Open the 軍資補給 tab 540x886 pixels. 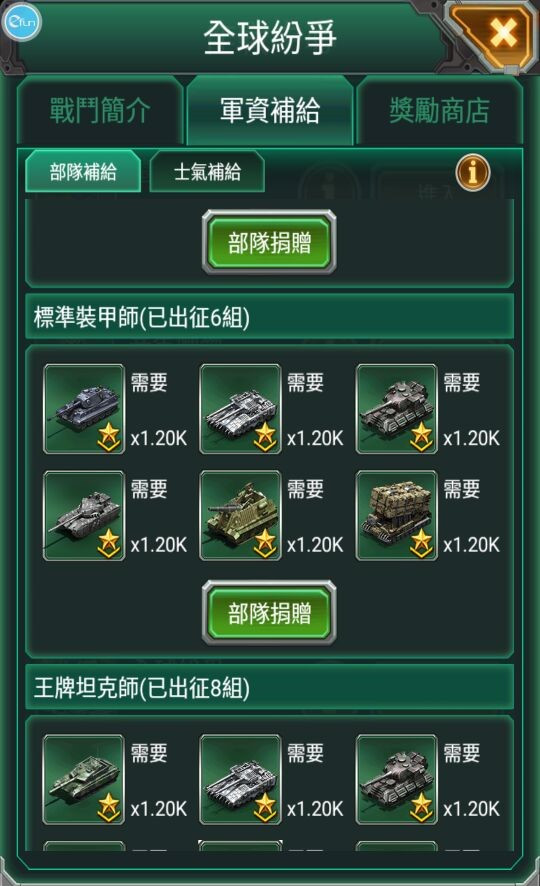click(270, 111)
